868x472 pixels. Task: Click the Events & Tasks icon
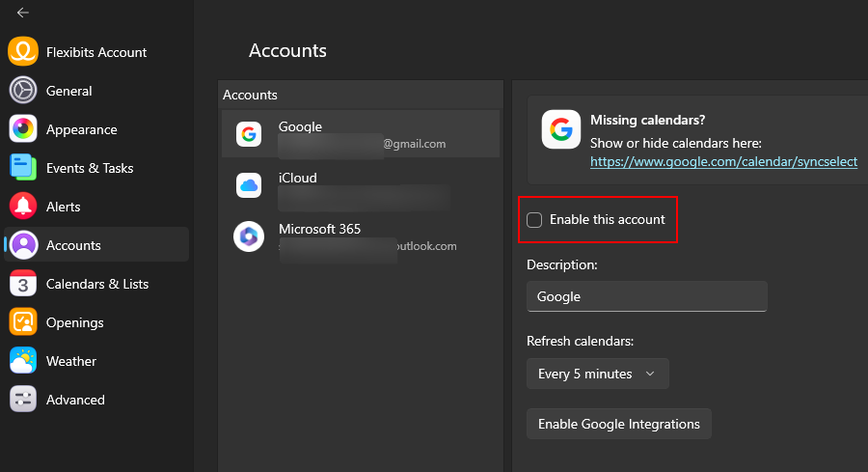click(23, 168)
